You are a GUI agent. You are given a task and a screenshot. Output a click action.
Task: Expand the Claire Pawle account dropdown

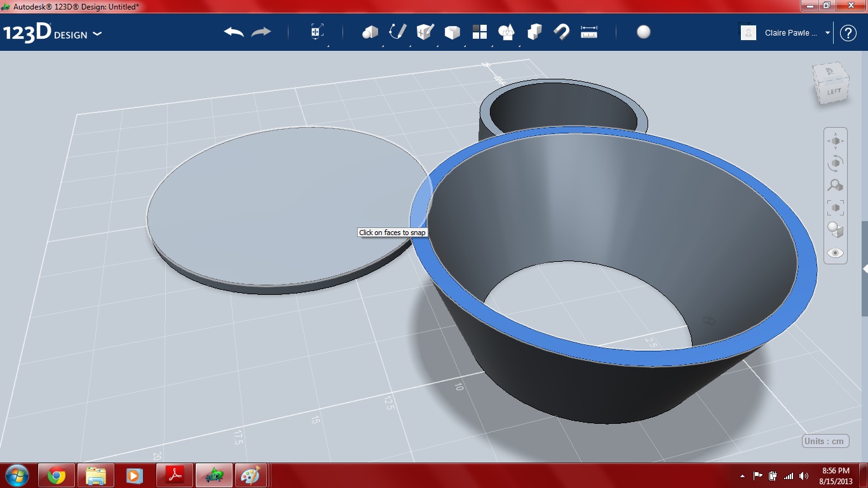[x=828, y=33]
